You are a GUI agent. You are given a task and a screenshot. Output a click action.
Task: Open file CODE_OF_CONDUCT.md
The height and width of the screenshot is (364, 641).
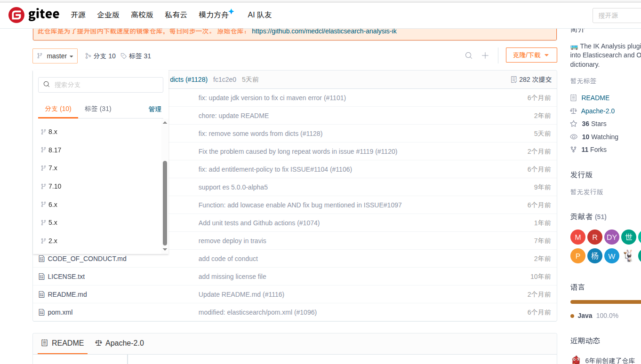click(87, 259)
